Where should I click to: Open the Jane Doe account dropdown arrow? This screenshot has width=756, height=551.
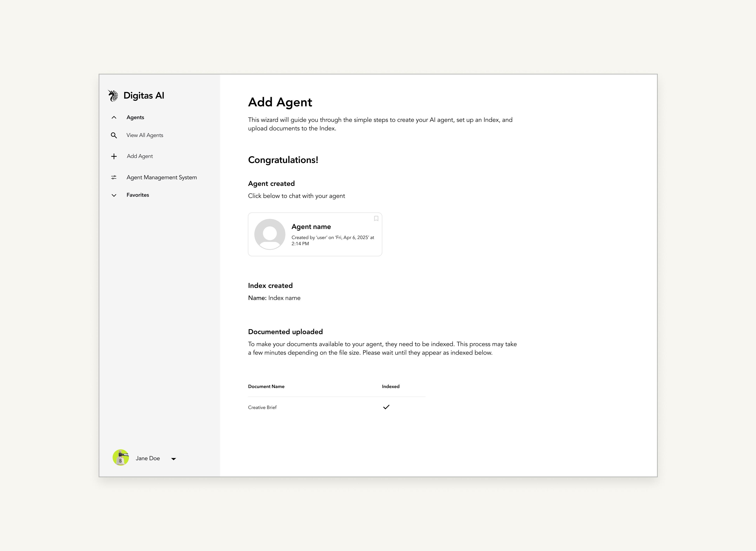pyautogui.click(x=174, y=459)
